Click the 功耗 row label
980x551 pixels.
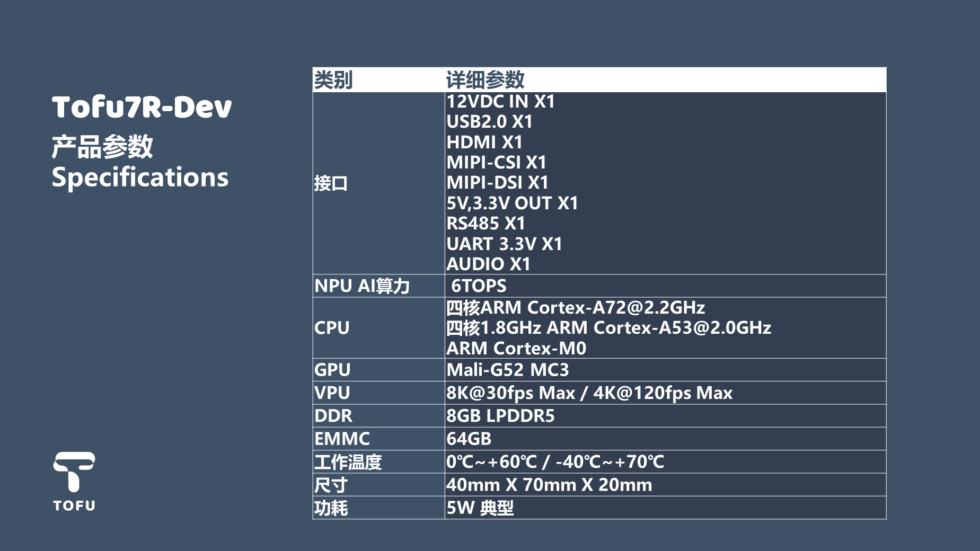tap(331, 508)
